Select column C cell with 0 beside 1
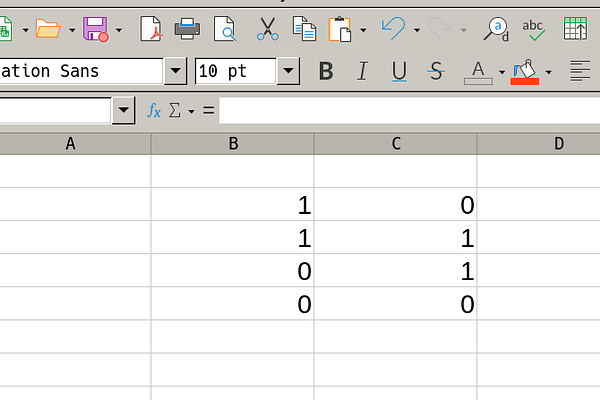 coord(395,204)
